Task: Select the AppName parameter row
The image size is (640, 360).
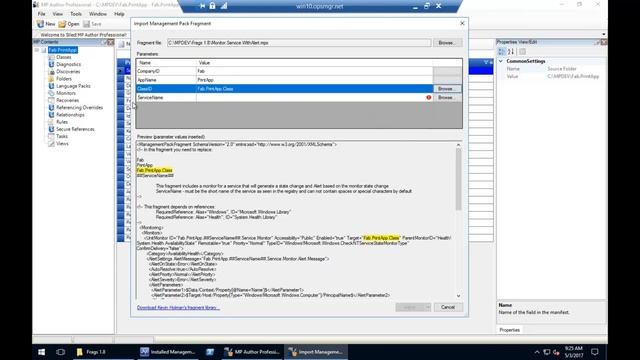Action: coord(284,80)
